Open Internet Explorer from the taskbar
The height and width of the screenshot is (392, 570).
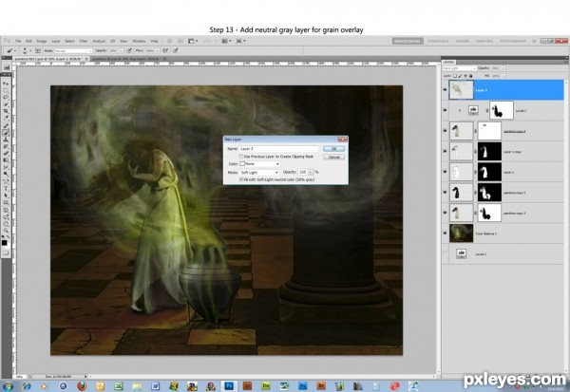(27, 385)
